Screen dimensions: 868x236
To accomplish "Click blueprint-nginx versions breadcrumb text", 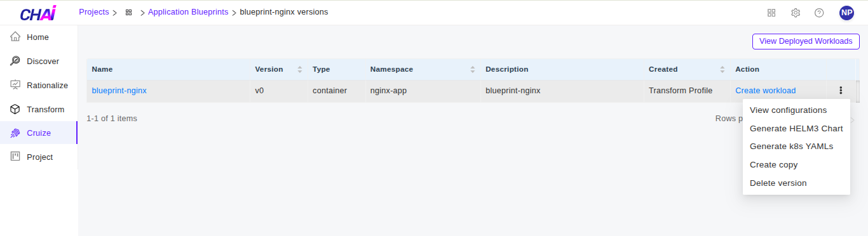I will [x=284, y=12].
